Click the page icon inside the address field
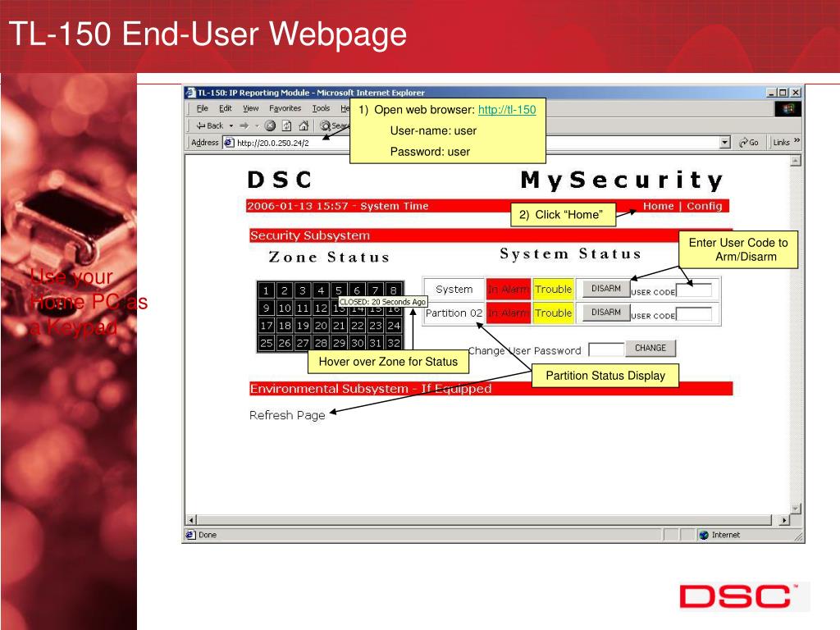Viewport: 840px width, 630px height. (230, 143)
